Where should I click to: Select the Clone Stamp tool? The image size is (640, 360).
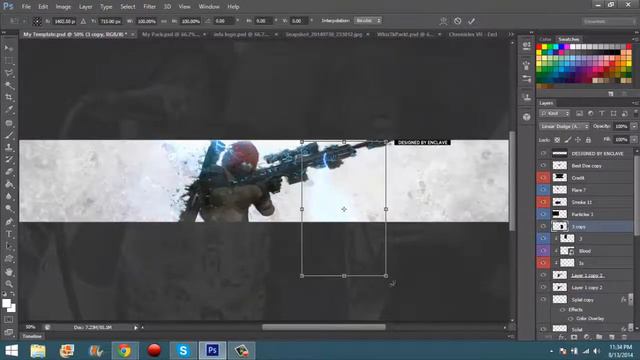(9, 147)
